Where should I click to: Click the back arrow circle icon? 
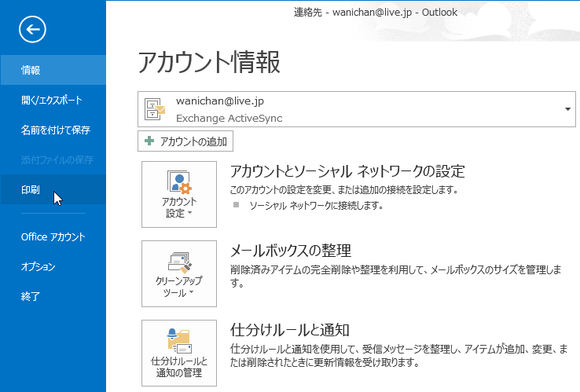pos(32,29)
